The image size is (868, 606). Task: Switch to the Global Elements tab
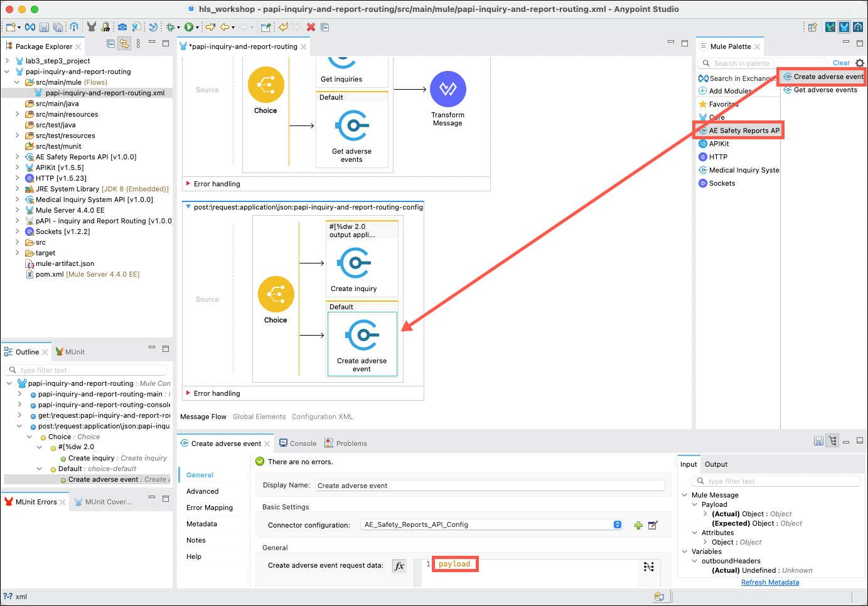tap(259, 417)
